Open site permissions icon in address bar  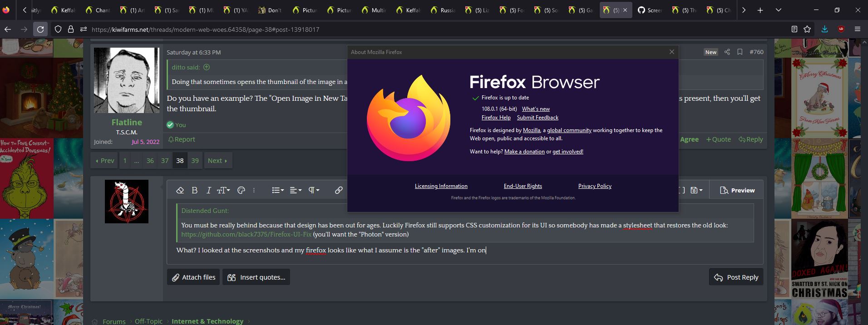(x=83, y=30)
